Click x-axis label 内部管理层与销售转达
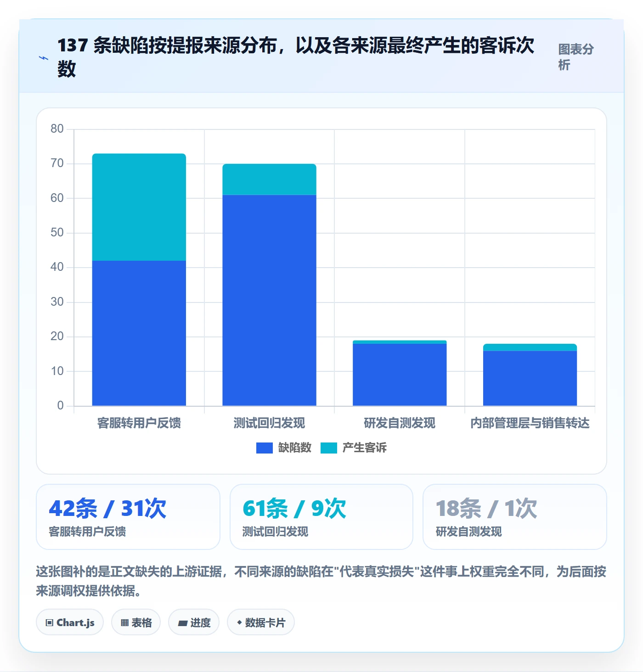The image size is (643, 672). (530, 423)
